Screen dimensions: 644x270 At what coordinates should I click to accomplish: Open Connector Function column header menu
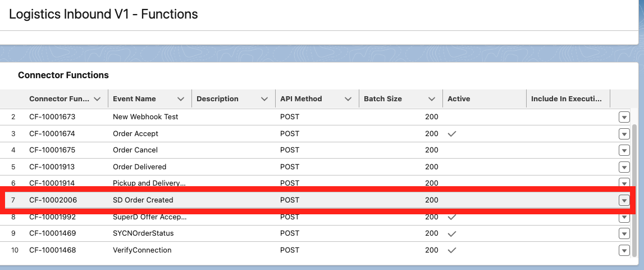97,99
